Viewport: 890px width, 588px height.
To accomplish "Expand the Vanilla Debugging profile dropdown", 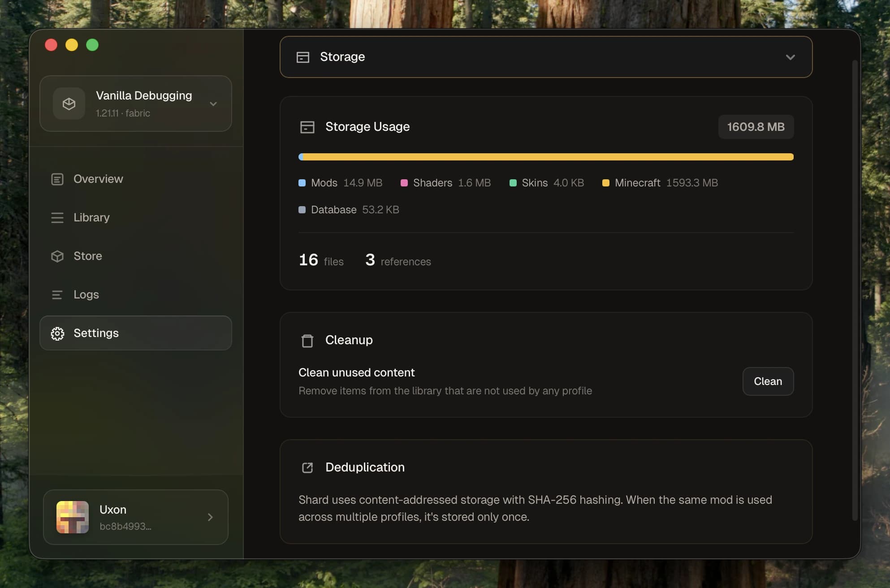I will coord(214,104).
